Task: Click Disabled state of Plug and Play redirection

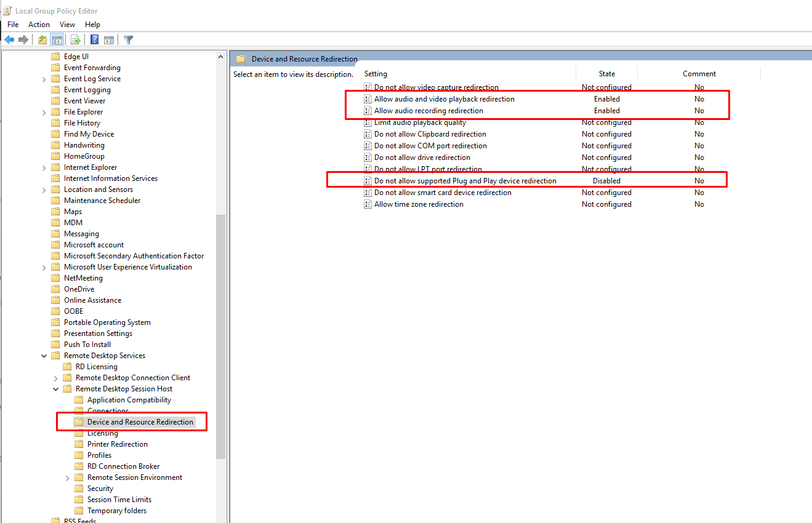Action: click(606, 181)
